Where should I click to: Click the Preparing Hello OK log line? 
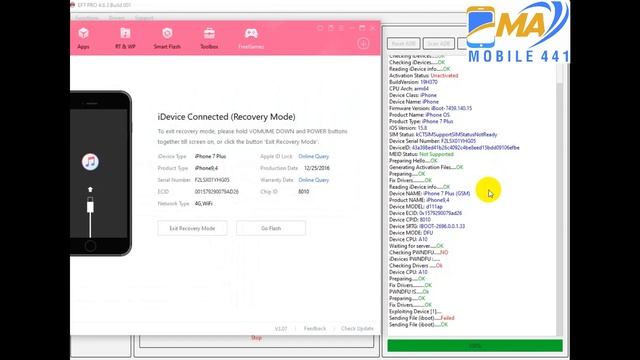pos(413,160)
